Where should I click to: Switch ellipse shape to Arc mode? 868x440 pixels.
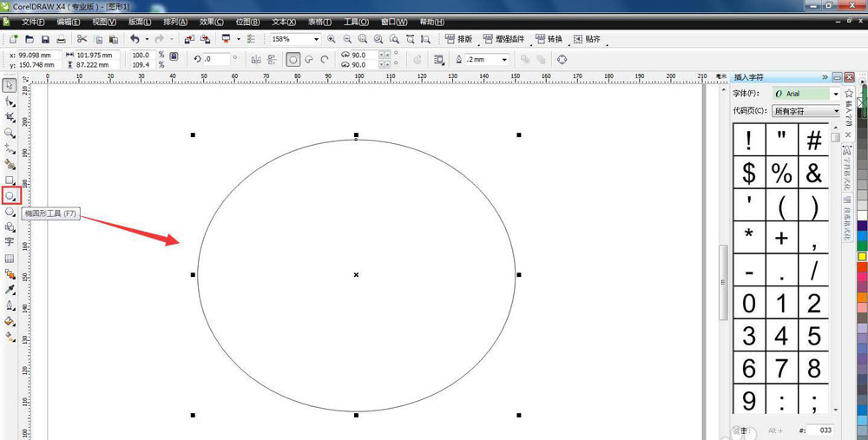(x=325, y=60)
